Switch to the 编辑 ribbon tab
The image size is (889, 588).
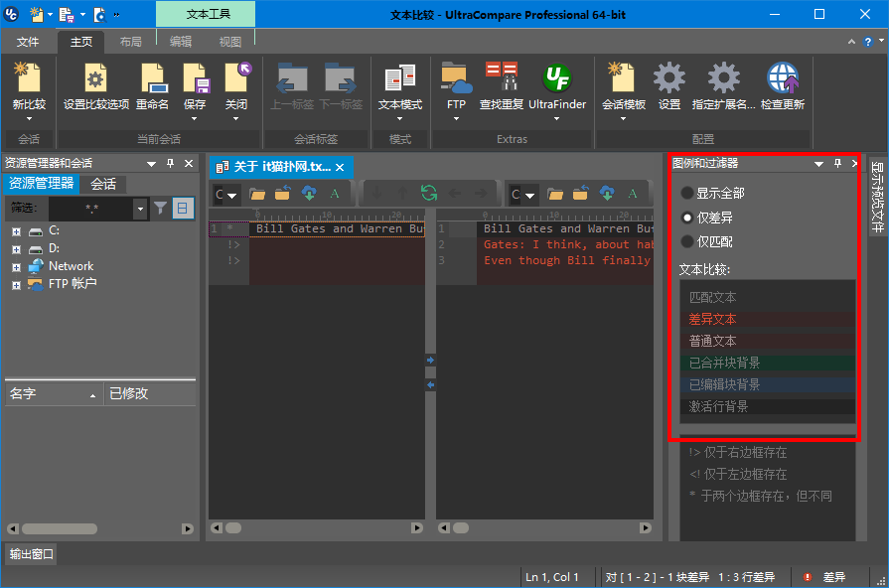point(181,42)
